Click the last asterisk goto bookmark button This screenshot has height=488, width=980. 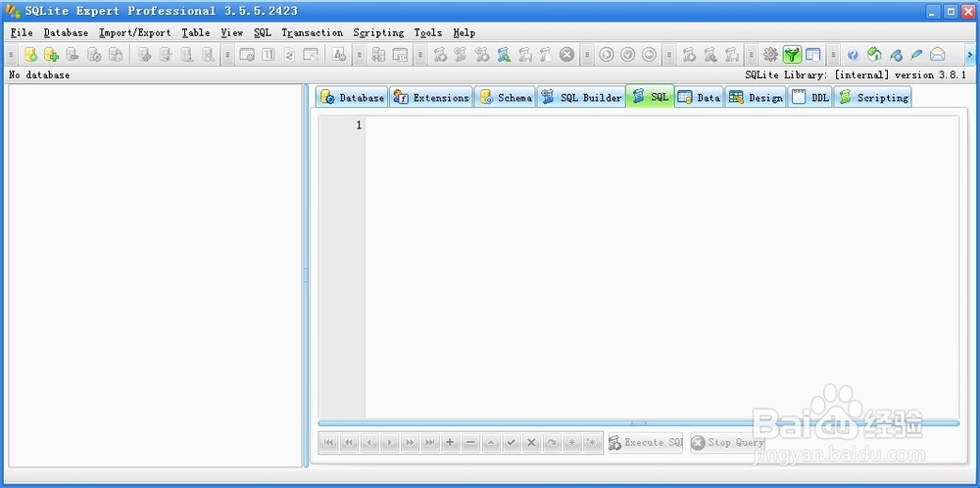591,442
